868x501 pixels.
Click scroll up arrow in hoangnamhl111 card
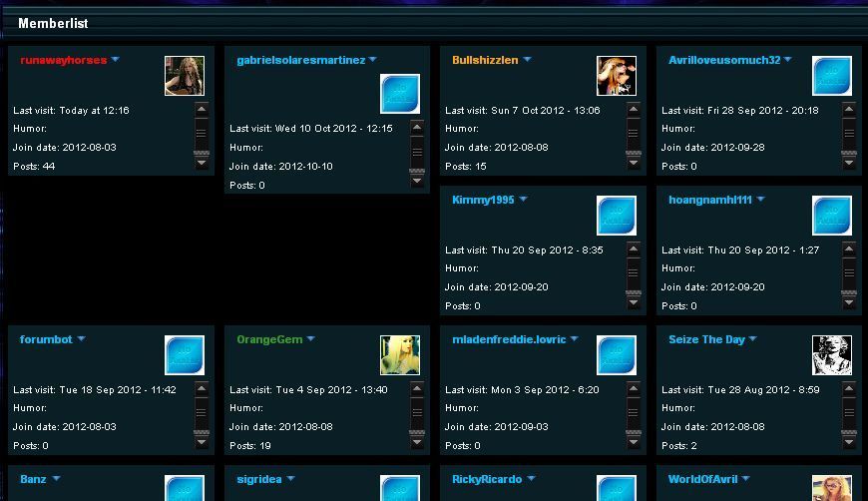[x=849, y=250]
